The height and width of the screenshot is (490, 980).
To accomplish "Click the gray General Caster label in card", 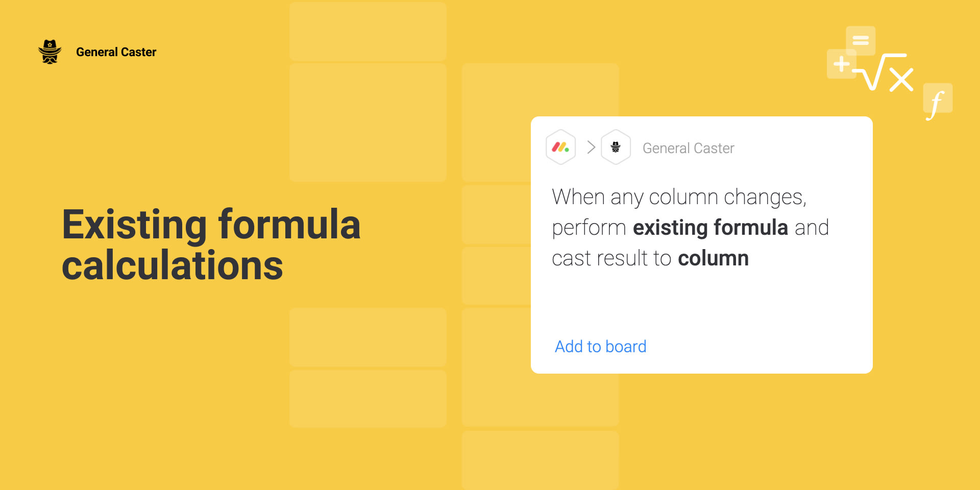I will (688, 148).
